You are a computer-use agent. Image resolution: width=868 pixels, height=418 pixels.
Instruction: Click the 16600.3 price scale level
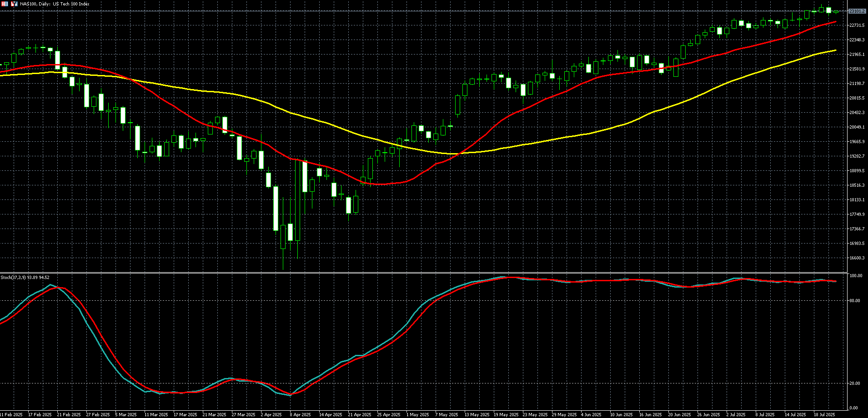coord(857,258)
